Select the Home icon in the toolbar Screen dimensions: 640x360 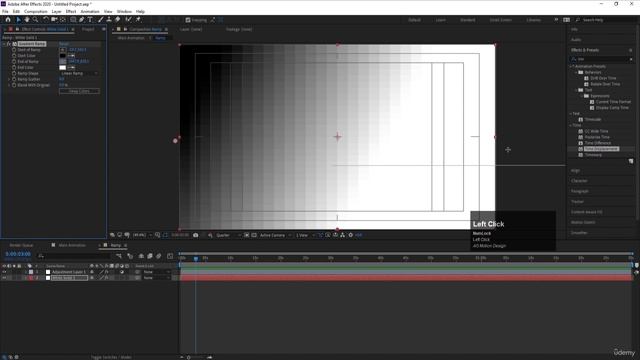coord(8,20)
